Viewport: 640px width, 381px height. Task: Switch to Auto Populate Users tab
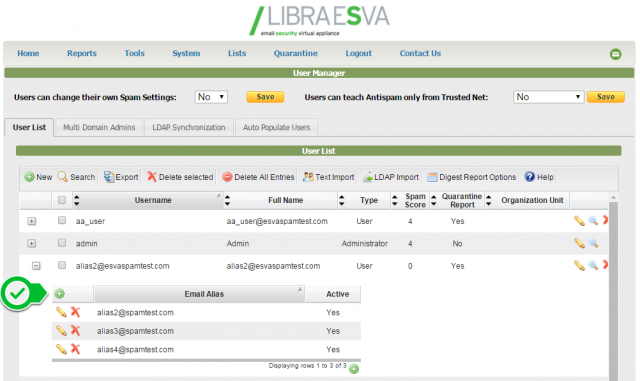click(x=276, y=127)
